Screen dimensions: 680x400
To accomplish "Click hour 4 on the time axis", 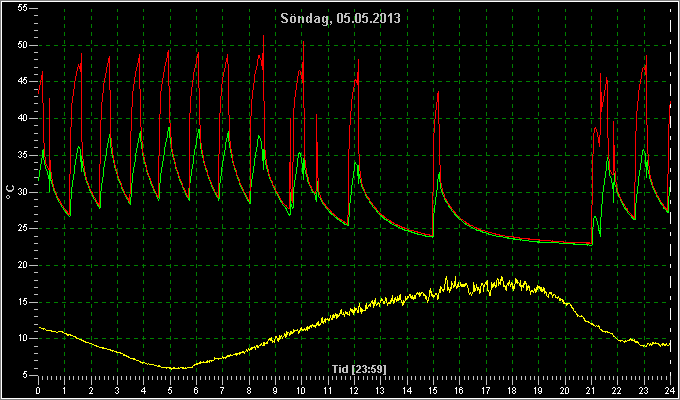I will coord(144,390).
